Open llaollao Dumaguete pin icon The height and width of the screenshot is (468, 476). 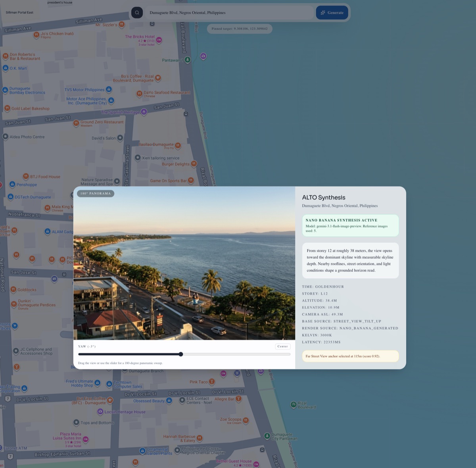coord(178,146)
